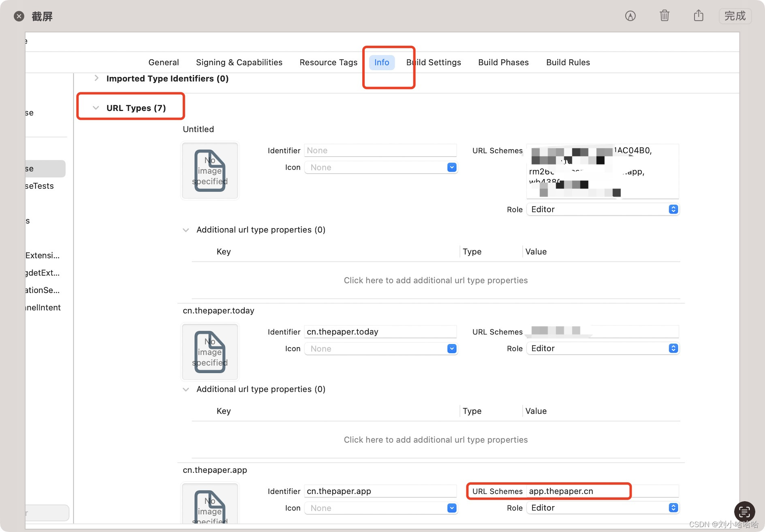The width and height of the screenshot is (765, 532).
Task: Open Role dropdown for cn.thepaper.today
Action: (603, 348)
